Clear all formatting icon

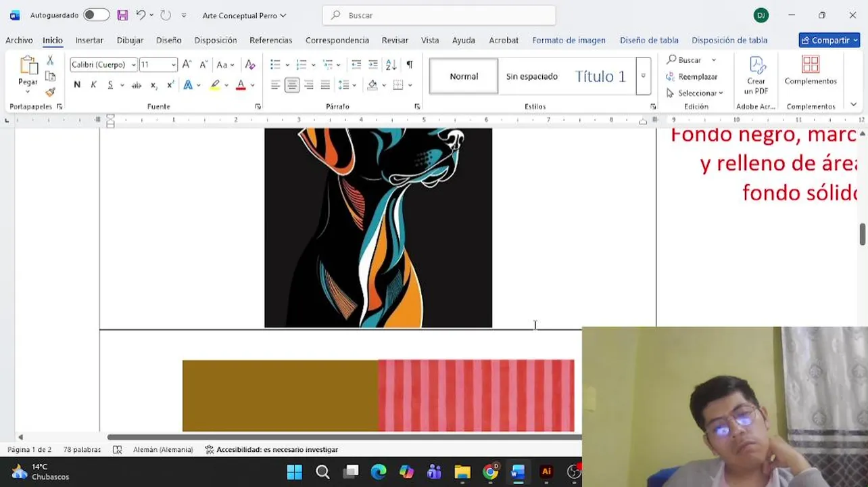(x=250, y=65)
